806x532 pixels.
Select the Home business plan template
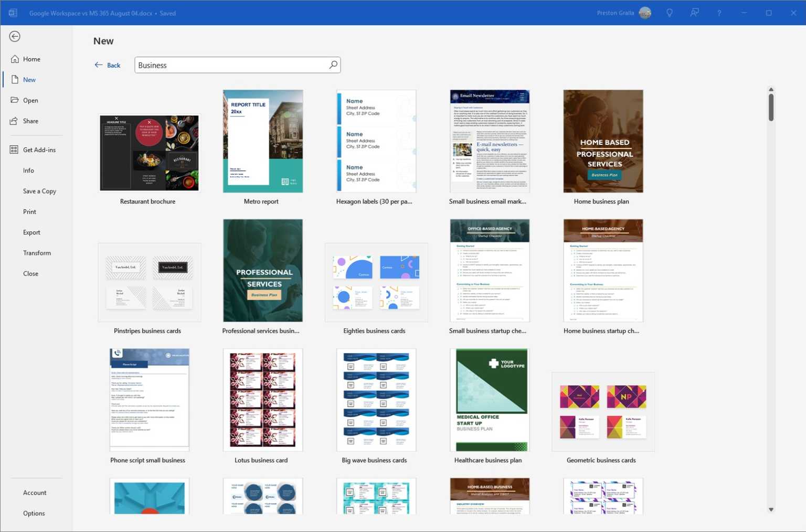click(602, 141)
